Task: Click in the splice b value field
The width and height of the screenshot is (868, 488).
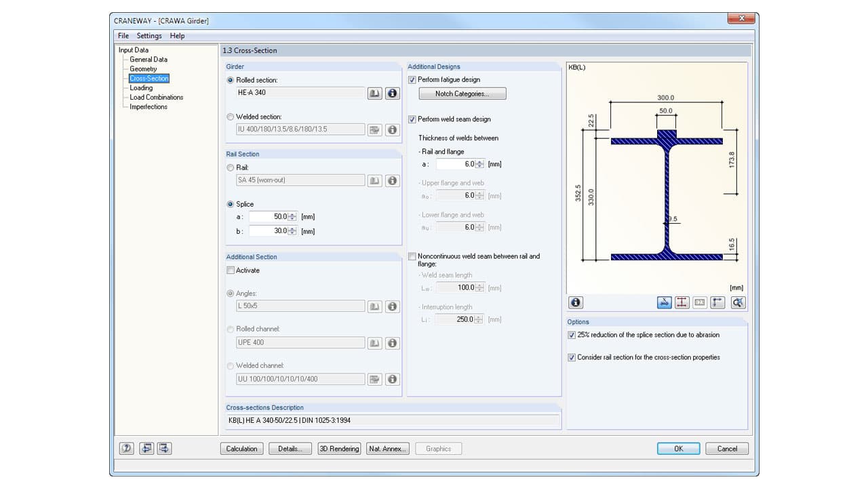Action: coord(268,231)
